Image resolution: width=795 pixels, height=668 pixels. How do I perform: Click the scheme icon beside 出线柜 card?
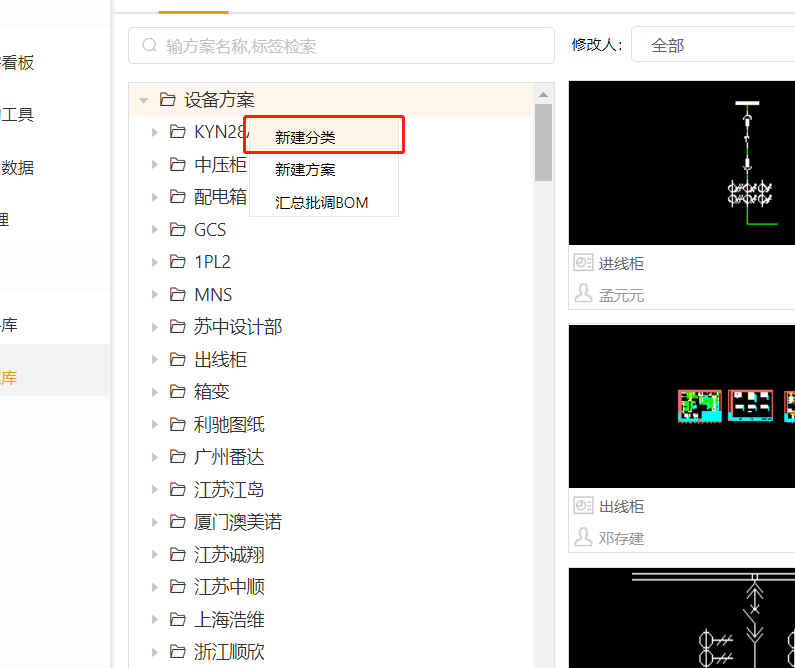(583, 506)
